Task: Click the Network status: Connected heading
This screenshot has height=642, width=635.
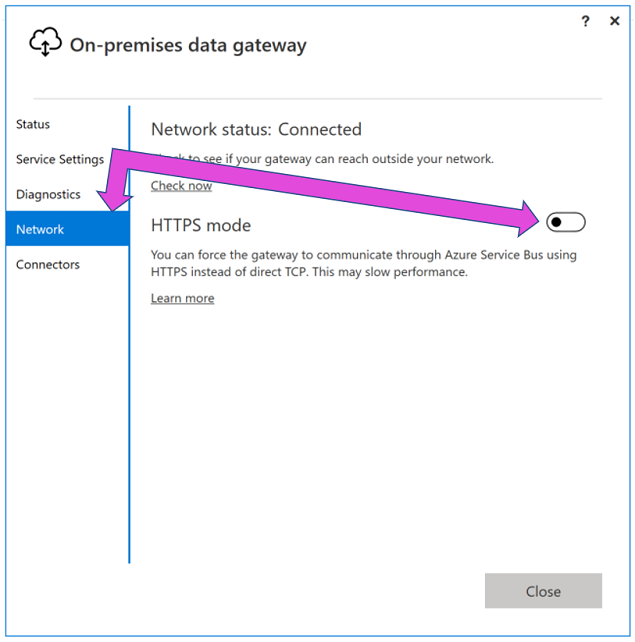Action: pos(256,129)
